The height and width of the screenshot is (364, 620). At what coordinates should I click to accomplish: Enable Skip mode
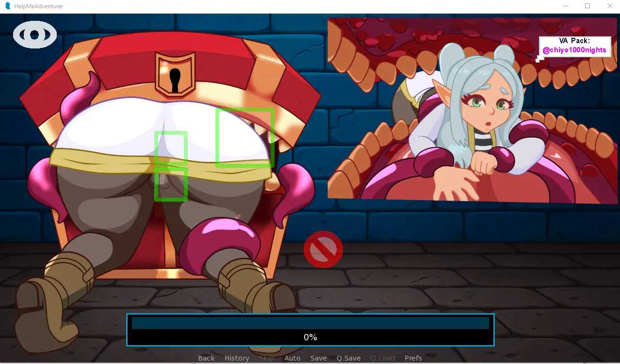click(x=266, y=358)
